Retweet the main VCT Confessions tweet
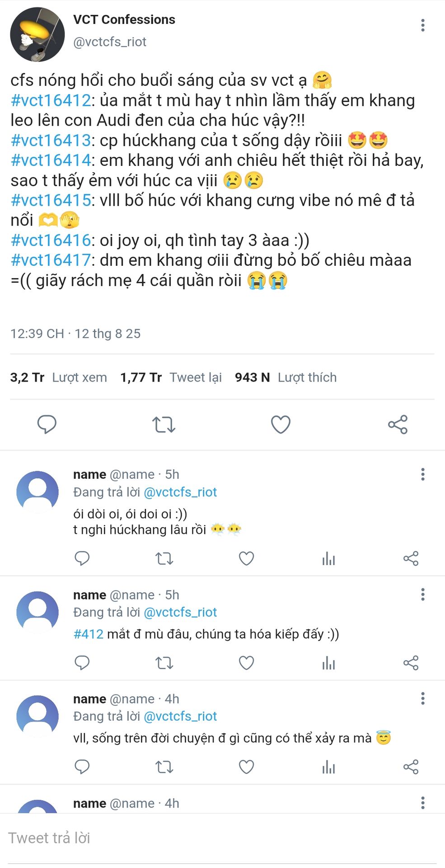 164,424
